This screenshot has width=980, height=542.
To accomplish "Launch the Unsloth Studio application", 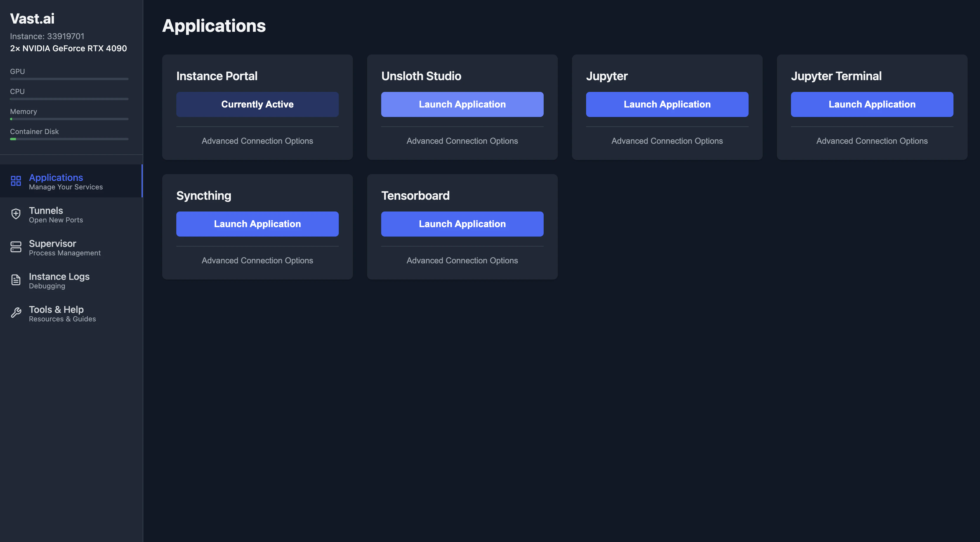I will (x=462, y=104).
